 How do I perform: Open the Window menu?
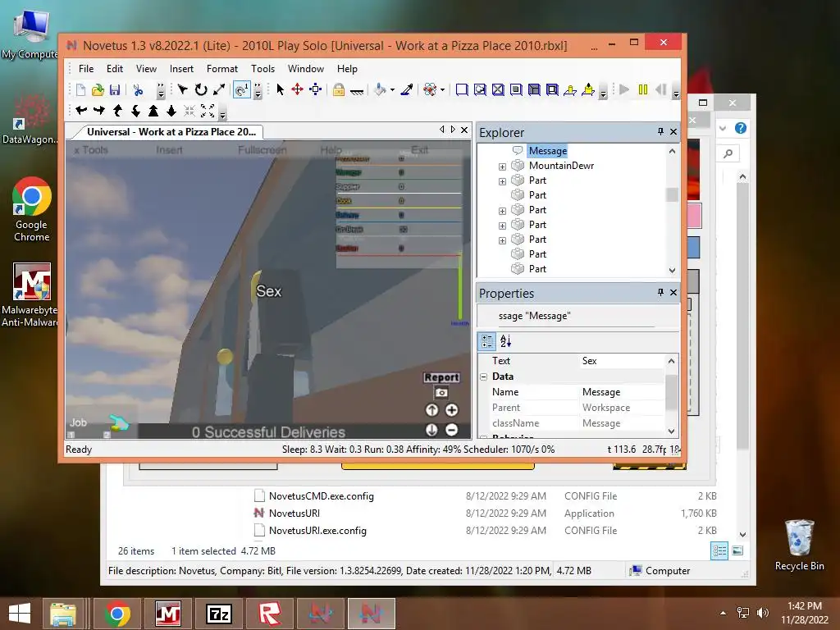point(305,69)
